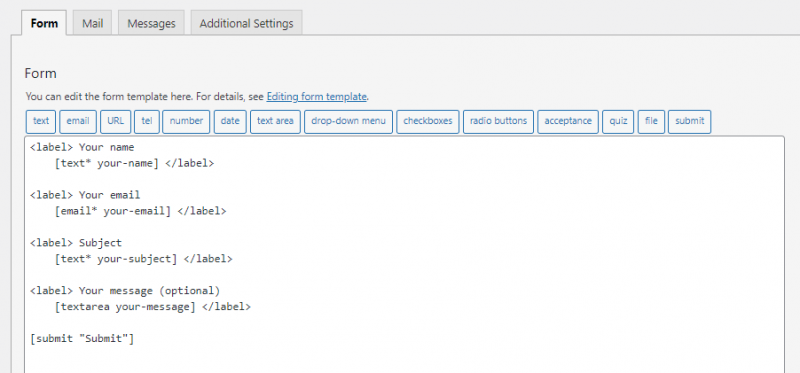The image size is (800, 373).
Task: Insert a file upload tag
Action: [x=651, y=121]
